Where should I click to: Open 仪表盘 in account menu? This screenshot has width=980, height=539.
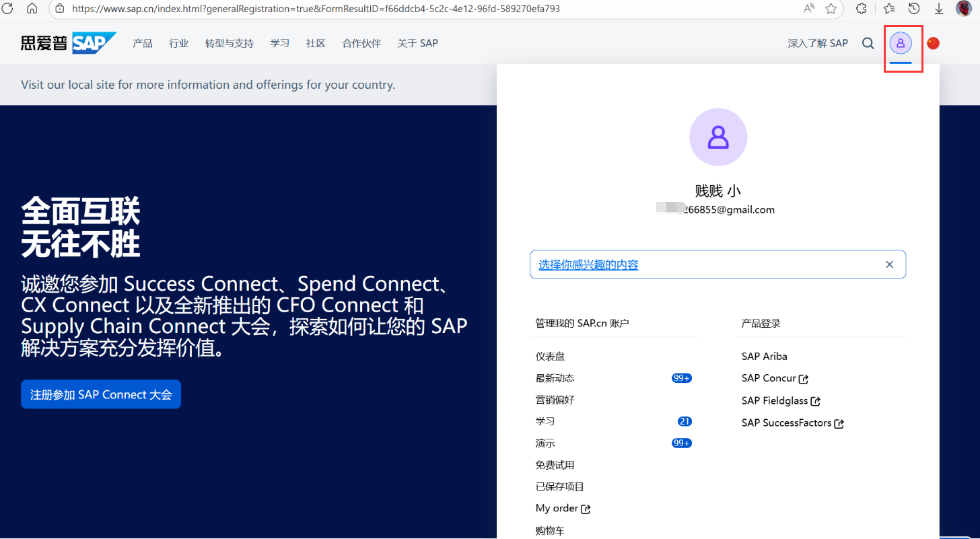(551, 357)
